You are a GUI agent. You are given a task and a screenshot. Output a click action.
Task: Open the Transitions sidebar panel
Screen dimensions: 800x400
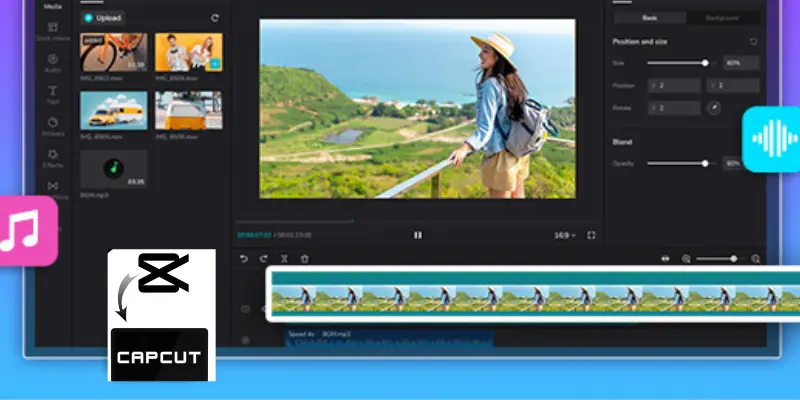pyautogui.click(x=53, y=190)
